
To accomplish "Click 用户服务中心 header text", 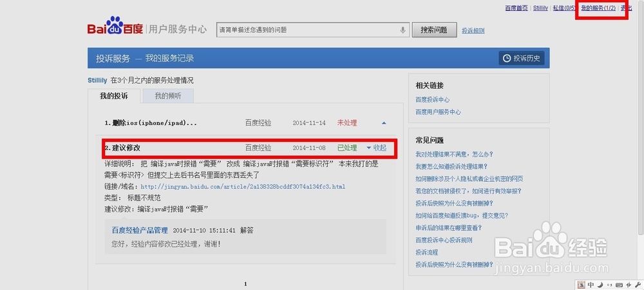I will point(178,29).
